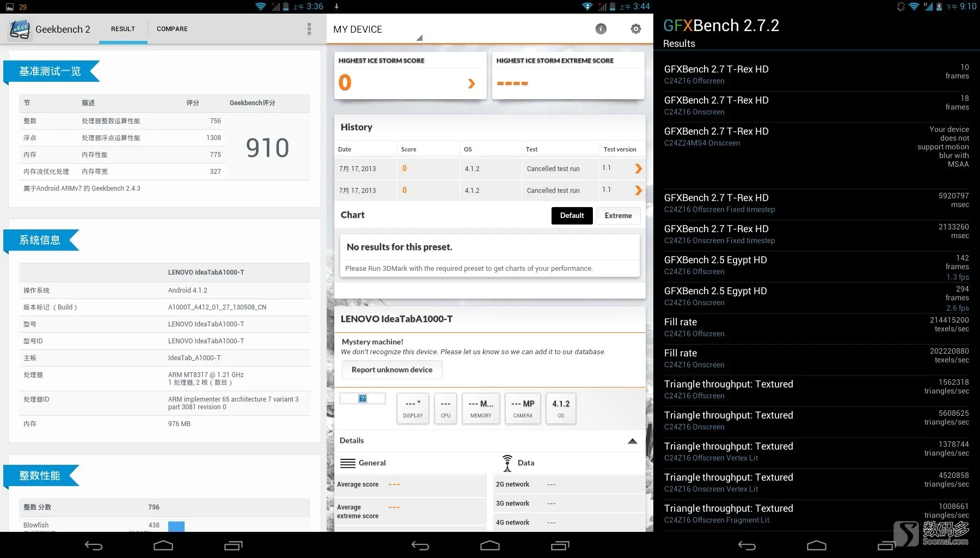Select Fill rate C24Z16 Offscreen result
980x558 pixels.
point(817,328)
